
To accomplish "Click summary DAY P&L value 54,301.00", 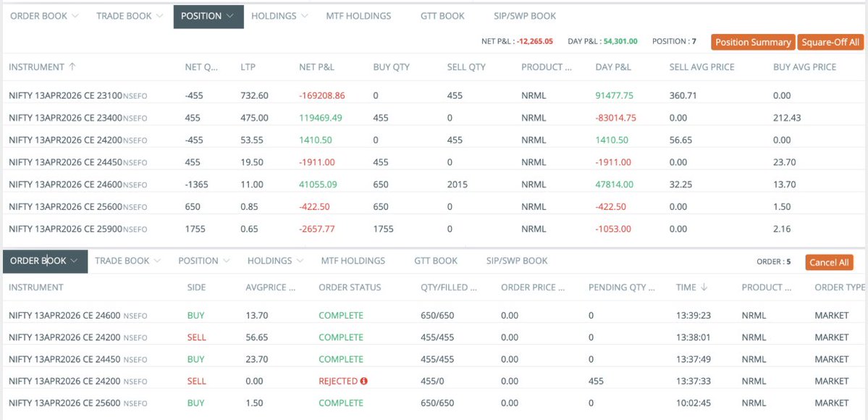I will pos(620,41).
